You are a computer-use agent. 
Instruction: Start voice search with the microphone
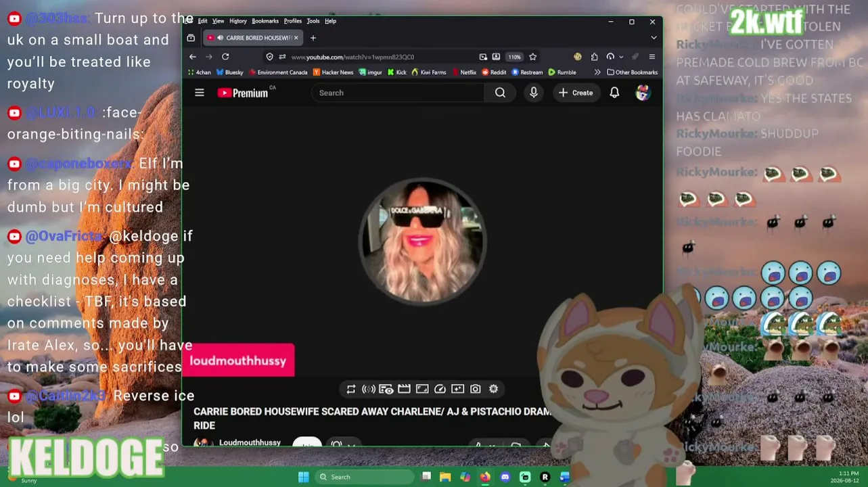(534, 93)
